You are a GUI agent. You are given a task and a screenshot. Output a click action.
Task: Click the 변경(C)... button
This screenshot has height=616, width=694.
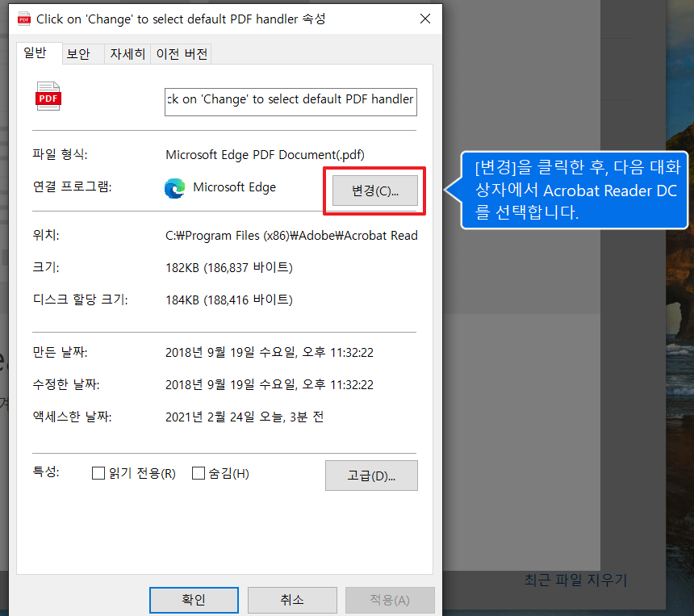(x=375, y=191)
